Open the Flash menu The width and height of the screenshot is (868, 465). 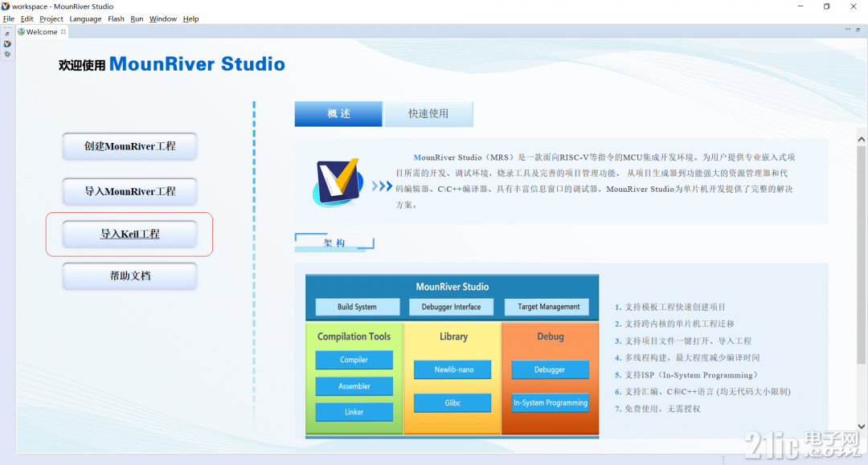[117, 18]
